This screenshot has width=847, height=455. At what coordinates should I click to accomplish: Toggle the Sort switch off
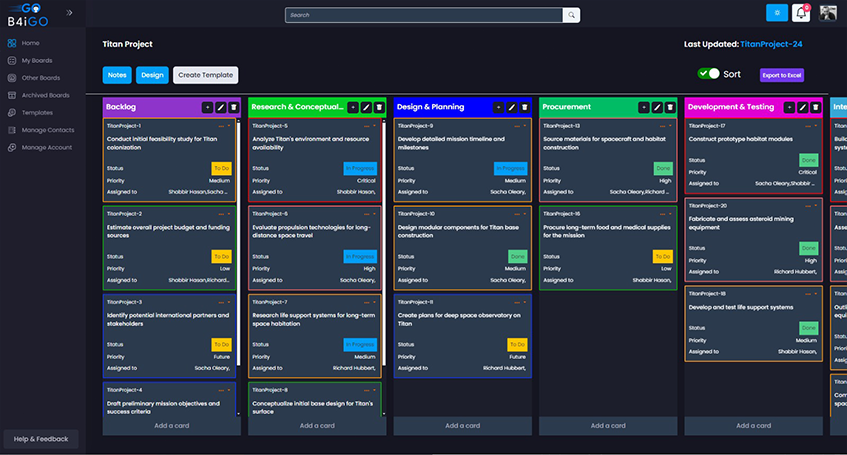pyautogui.click(x=709, y=74)
